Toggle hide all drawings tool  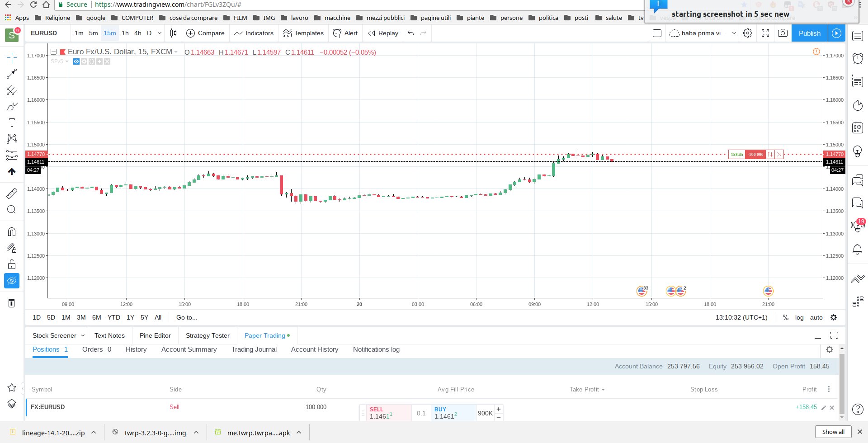(x=12, y=281)
